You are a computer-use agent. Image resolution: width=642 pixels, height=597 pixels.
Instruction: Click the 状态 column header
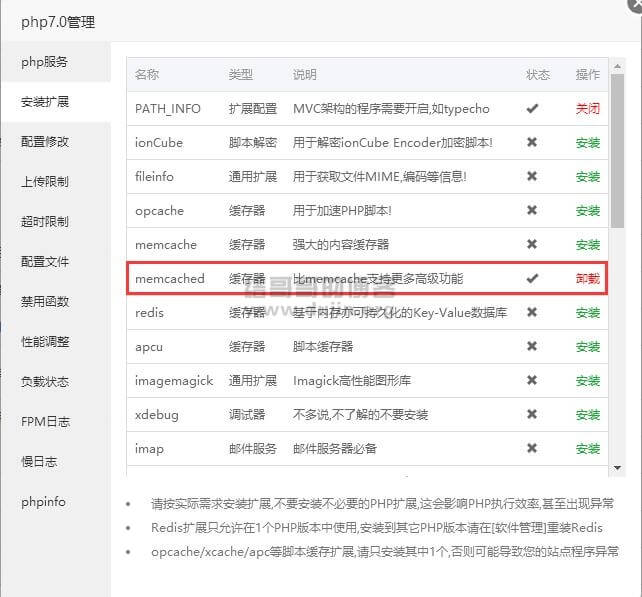click(x=538, y=75)
